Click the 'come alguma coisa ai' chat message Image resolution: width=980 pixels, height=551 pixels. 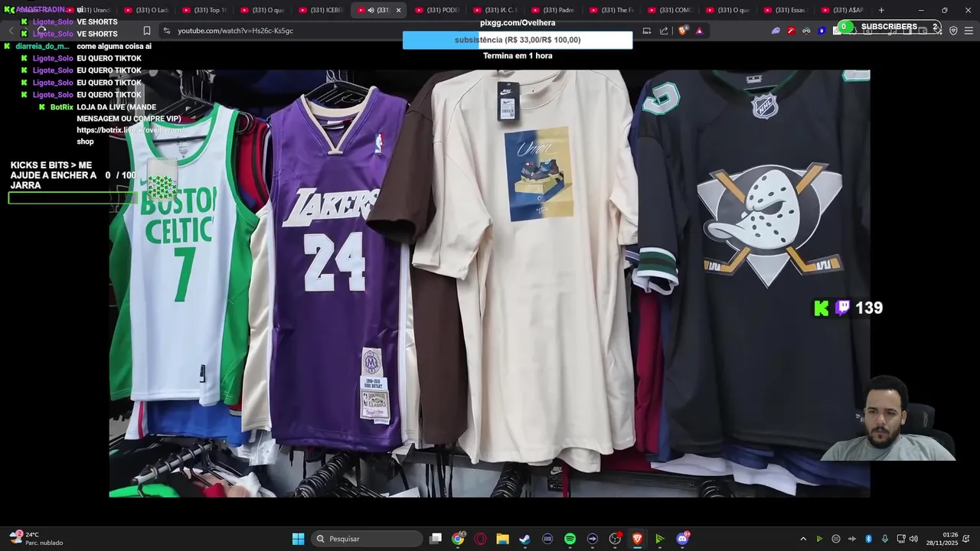pos(114,46)
